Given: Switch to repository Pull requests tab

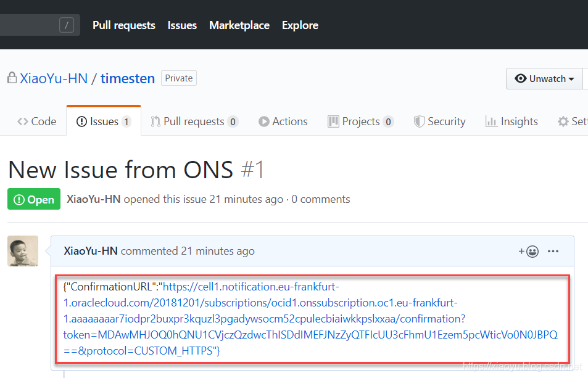Looking at the screenshot, I should [x=194, y=121].
